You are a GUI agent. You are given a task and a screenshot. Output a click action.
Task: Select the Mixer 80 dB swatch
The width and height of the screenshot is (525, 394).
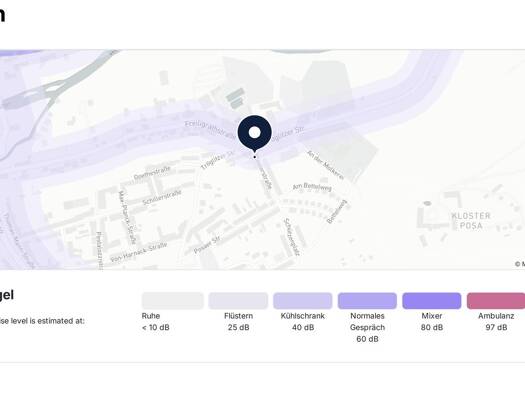point(432,301)
